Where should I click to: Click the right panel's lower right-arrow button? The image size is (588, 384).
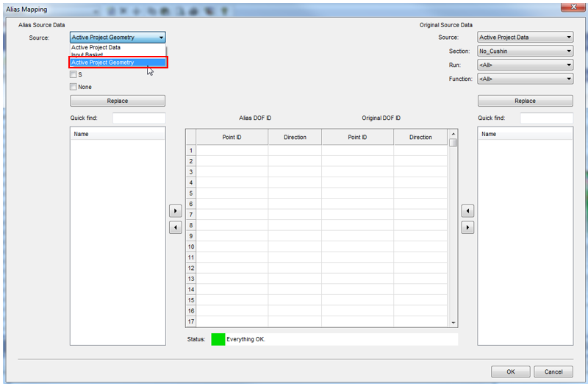(467, 227)
